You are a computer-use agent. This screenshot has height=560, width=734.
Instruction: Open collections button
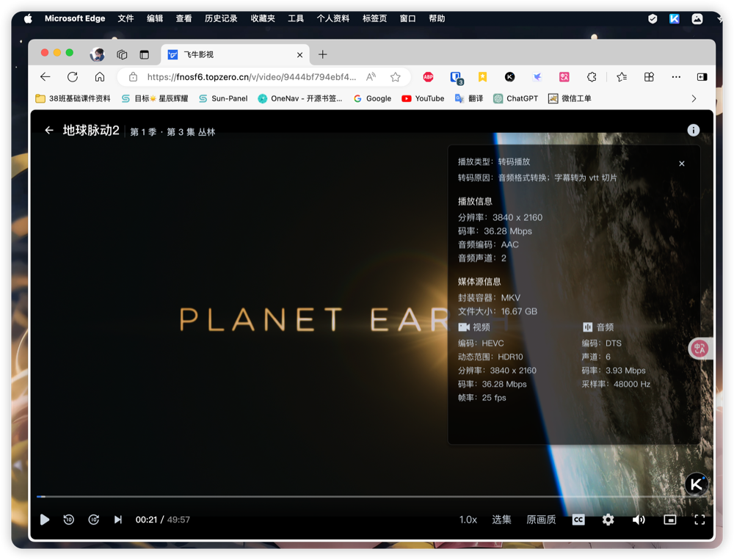(x=649, y=77)
